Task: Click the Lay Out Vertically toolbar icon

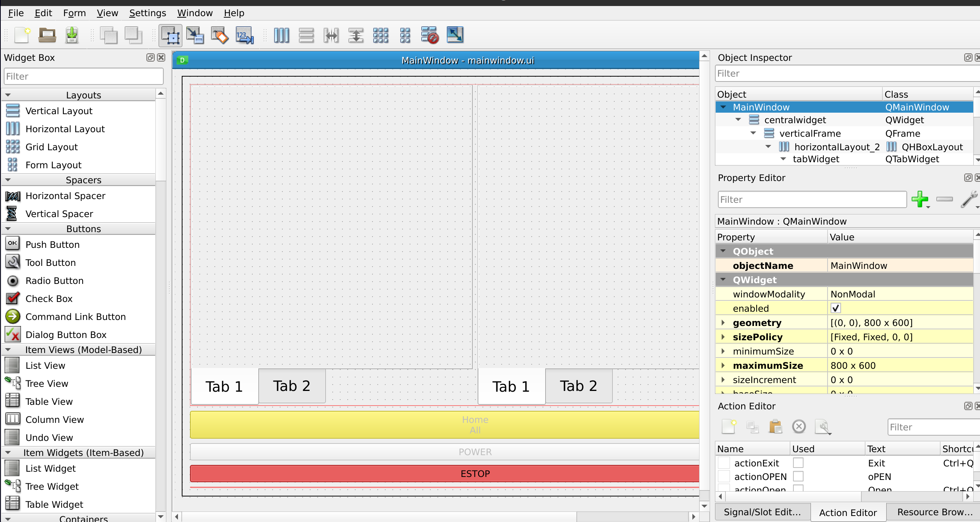Action: pos(306,35)
